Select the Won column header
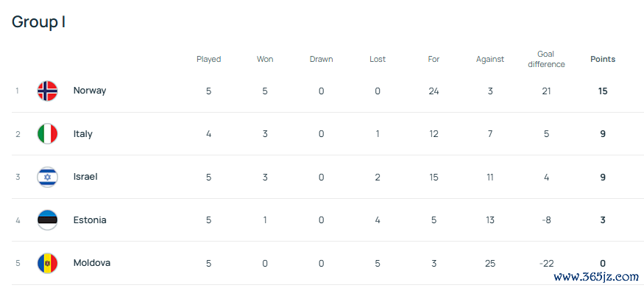644x288 pixels. tap(265, 59)
